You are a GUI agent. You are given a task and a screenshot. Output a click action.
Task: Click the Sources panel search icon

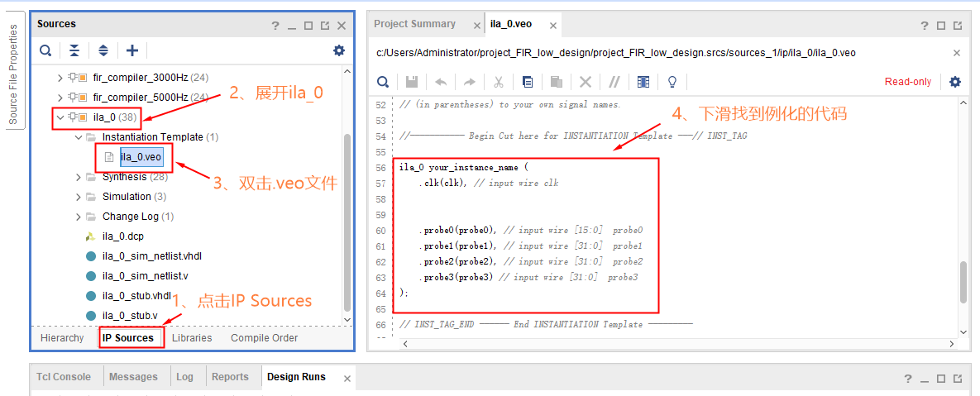point(45,50)
